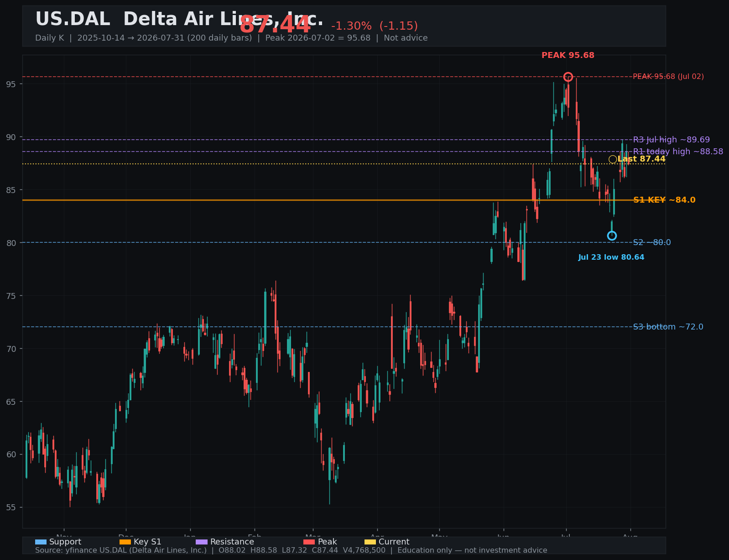Click the red Peak legend swatch
729x560 pixels.
coord(309,542)
